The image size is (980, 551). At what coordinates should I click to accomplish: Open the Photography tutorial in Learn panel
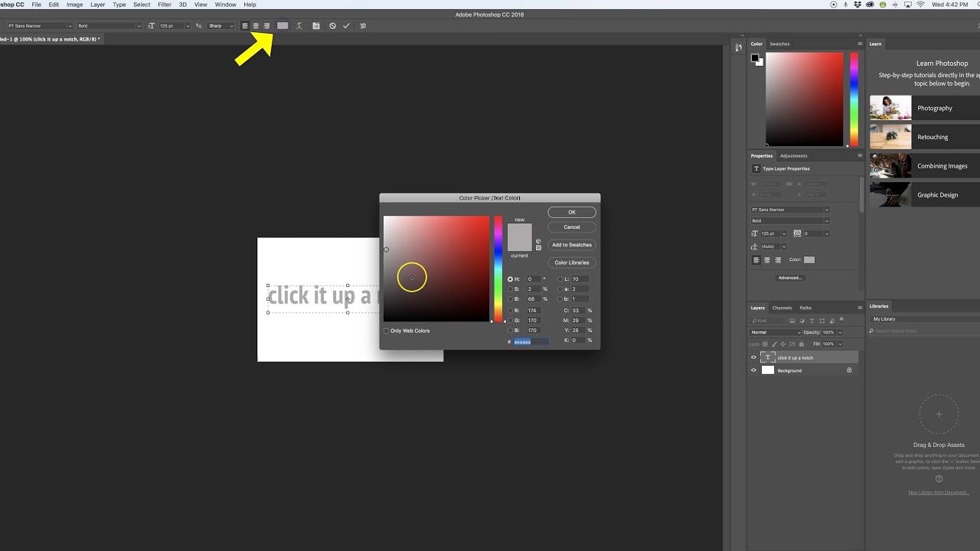(x=924, y=108)
